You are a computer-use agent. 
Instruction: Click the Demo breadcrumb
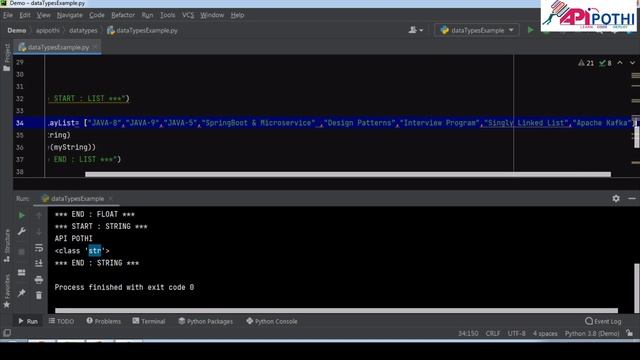pyautogui.click(x=17, y=31)
